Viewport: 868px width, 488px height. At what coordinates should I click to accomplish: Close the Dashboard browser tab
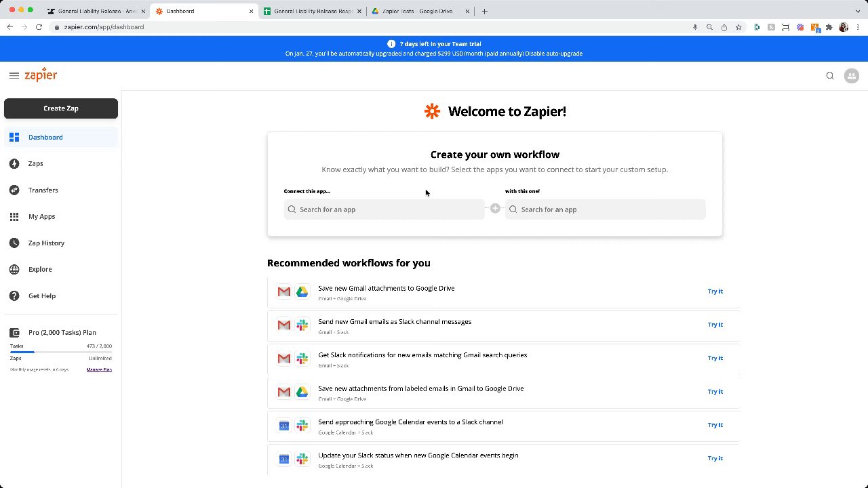[252, 11]
